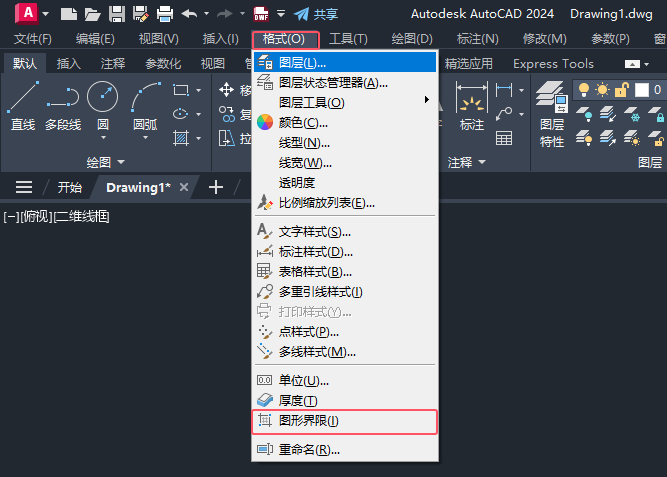Expand the Circle tool dropdown arrow
Viewport: 667px width, 477px height.
103,138
